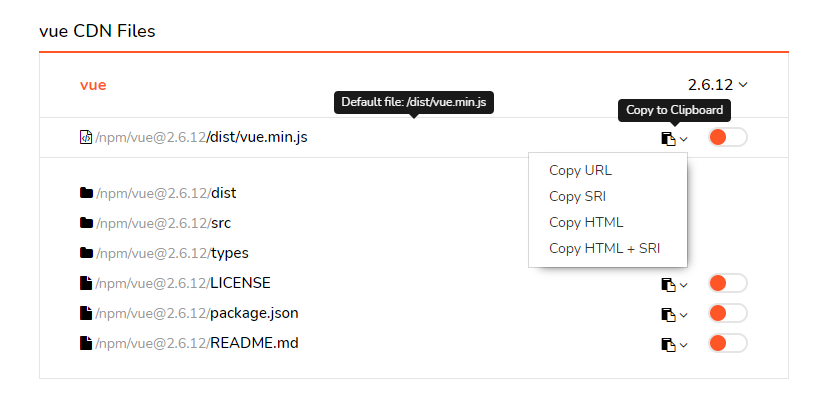
Task: Click the folder icon for types
Action: coord(86,253)
